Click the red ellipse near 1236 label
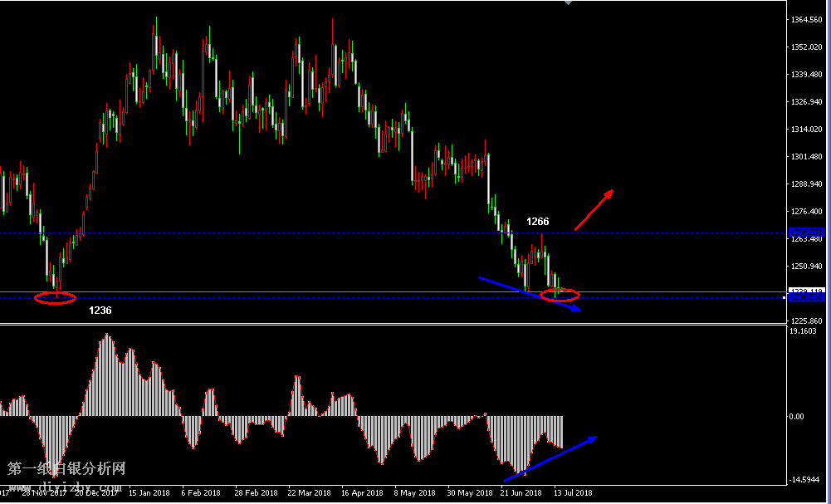831x504 pixels. (x=56, y=298)
